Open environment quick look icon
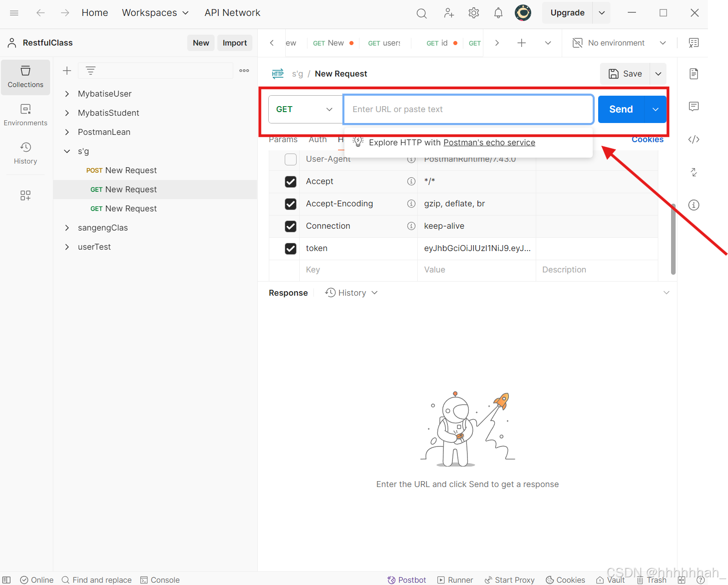The width and height of the screenshot is (728, 585). pos(694,43)
